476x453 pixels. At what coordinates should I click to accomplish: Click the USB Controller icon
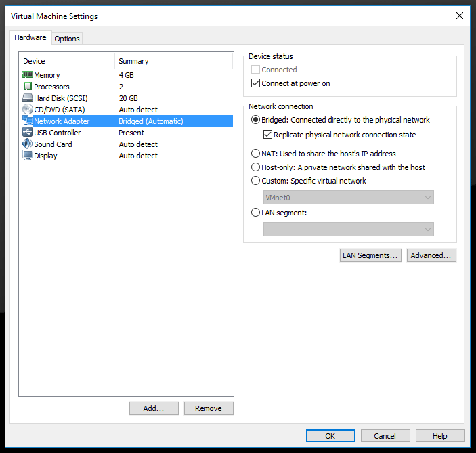pyautogui.click(x=28, y=133)
